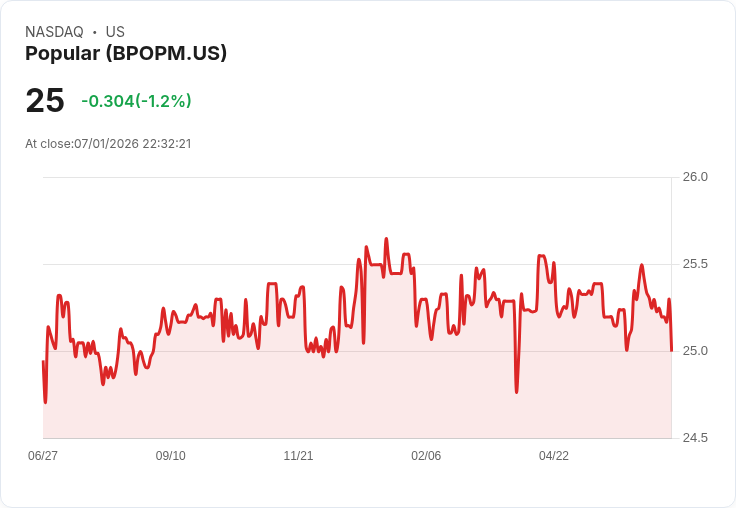Click the current price 25
This screenshot has width=736, height=508.
click(45, 100)
